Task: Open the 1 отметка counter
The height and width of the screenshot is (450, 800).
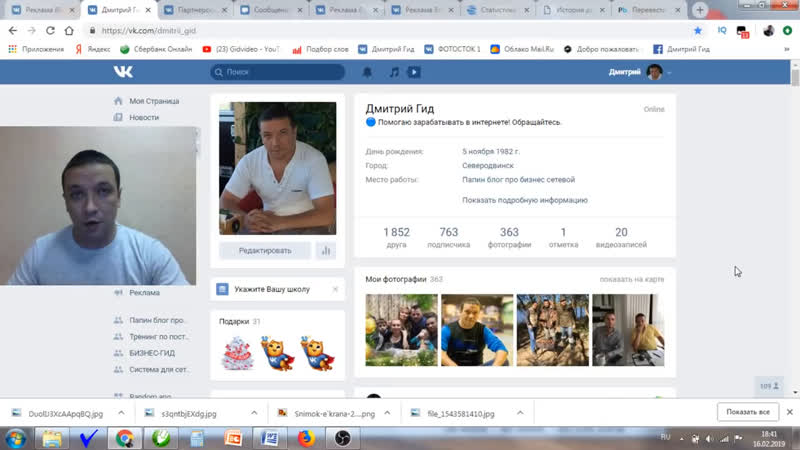Action: [x=563, y=238]
